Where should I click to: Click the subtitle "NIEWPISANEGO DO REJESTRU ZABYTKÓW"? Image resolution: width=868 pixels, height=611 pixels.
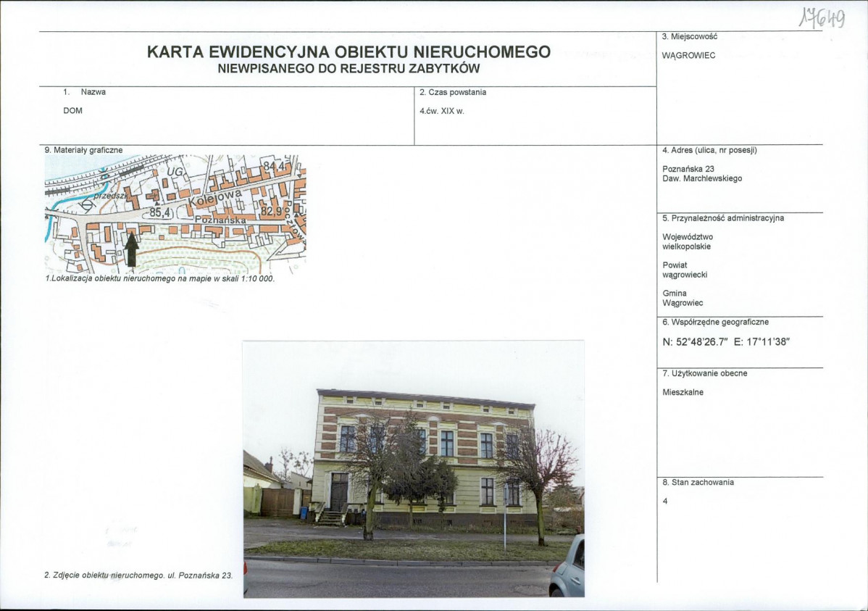349,70
